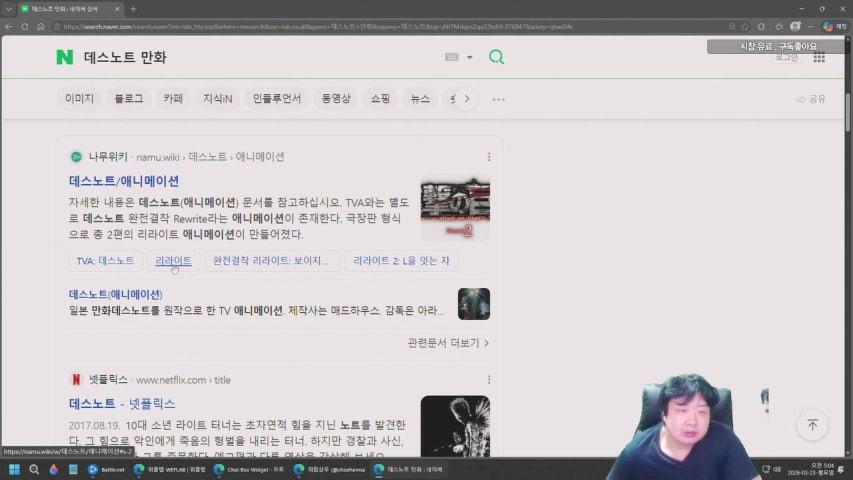Screen dimensions: 853x480
Task: Open the Windows Start menu
Action: [14, 469]
